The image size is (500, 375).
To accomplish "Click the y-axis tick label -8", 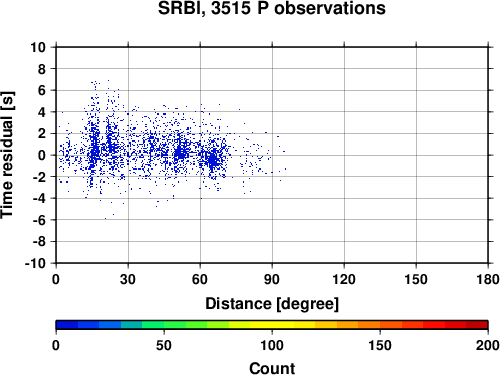I will click(x=39, y=242).
